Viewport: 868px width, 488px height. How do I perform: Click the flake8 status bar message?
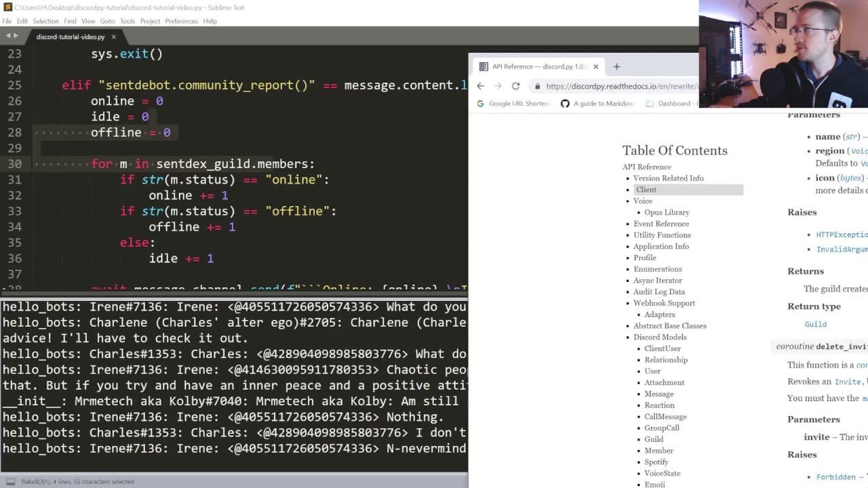coord(78,482)
